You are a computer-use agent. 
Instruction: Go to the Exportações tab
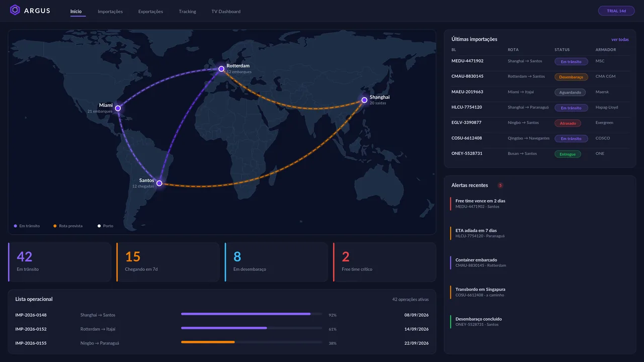click(x=150, y=12)
